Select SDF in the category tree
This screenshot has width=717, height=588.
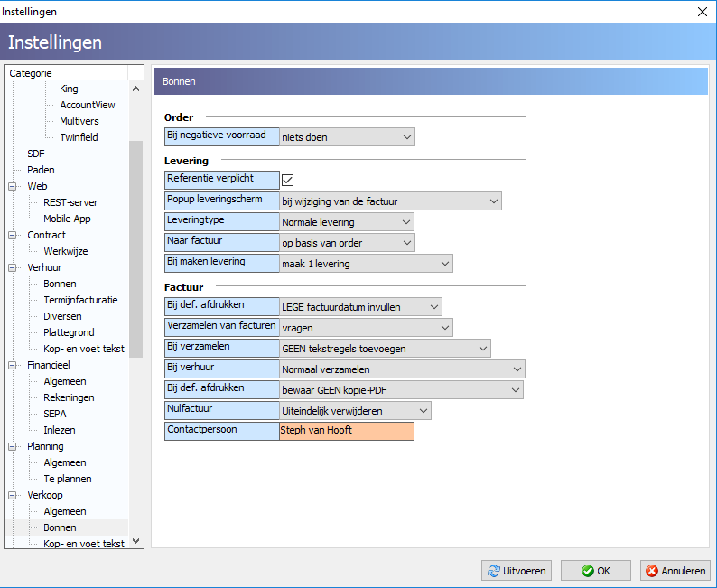35,154
